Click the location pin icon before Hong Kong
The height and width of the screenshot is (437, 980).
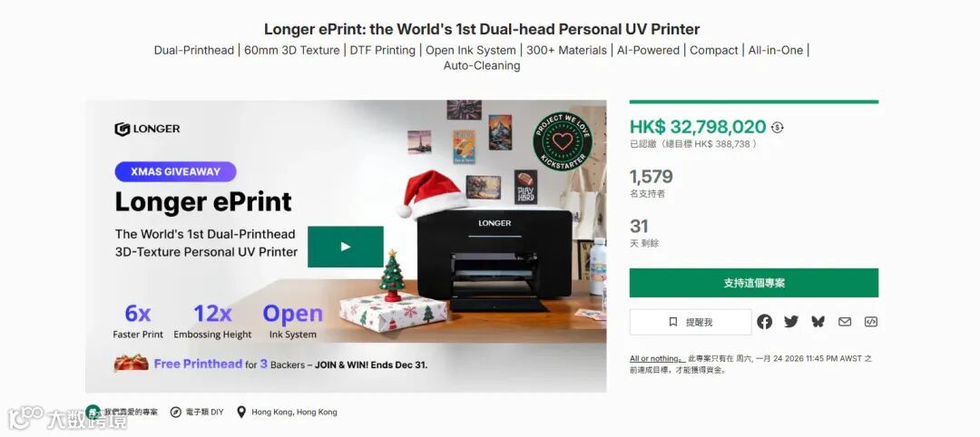pyautogui.click(x=241, y=412)
